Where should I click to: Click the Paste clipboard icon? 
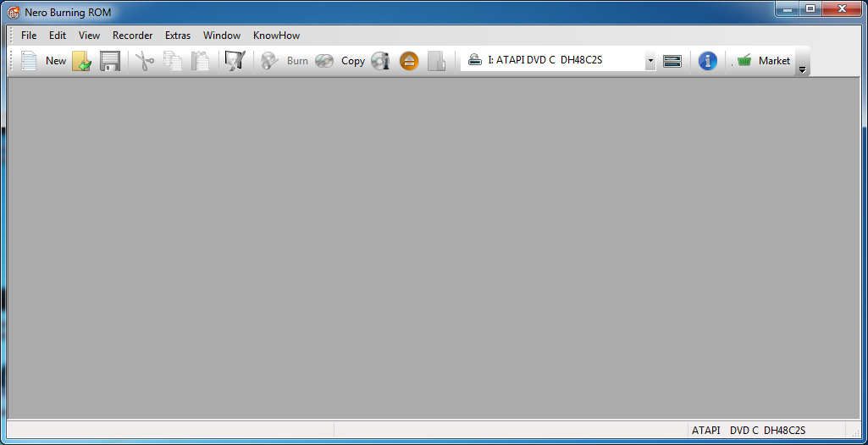(201, 61)
